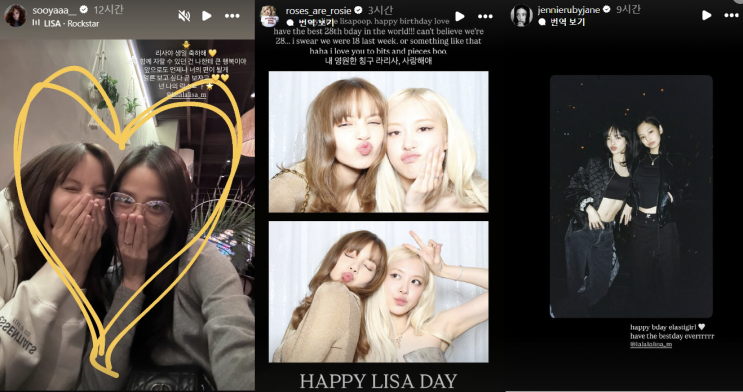Open more options on jennierubyjane story
743x392 pixels.
coord(732,15)
